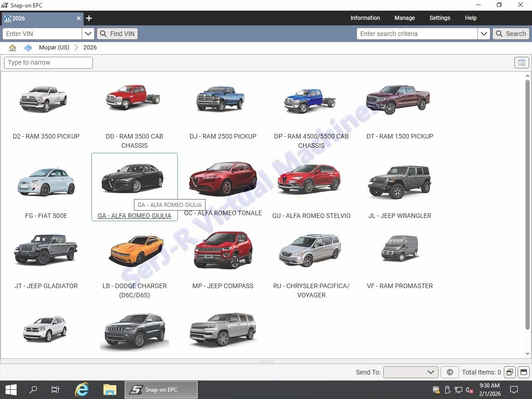Open the Settings menu
The width and height of the screenshot is (532, 399).
pyautogui.click(x=440, y=18)
